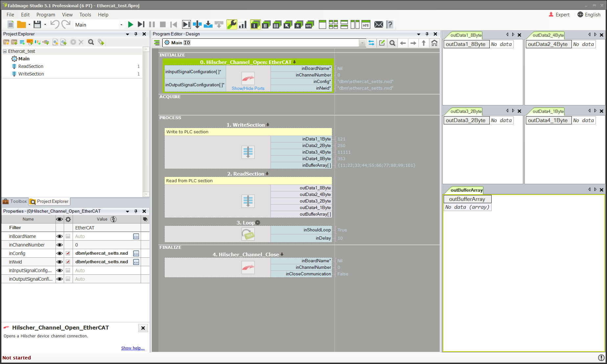Click the Step Over toolbar icon
Screen dimensions: 607x364
pyautogui.click(x=197, y=25)
